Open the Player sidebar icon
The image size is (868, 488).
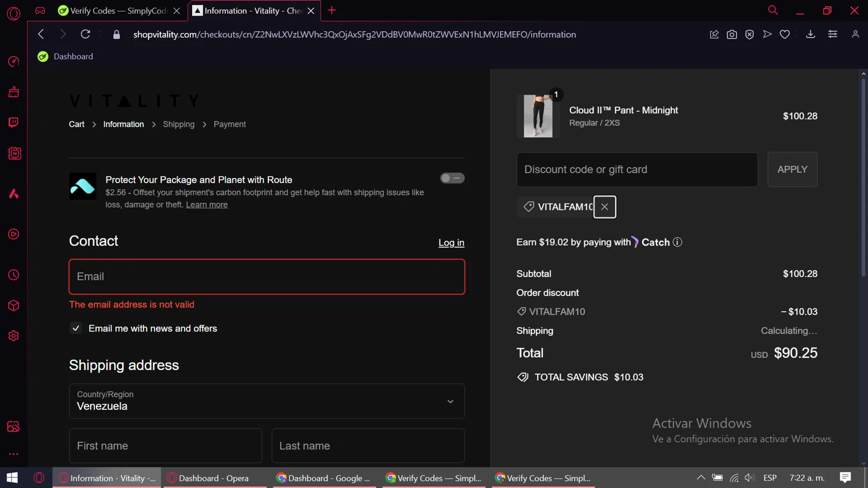click(x=13, y=234)
